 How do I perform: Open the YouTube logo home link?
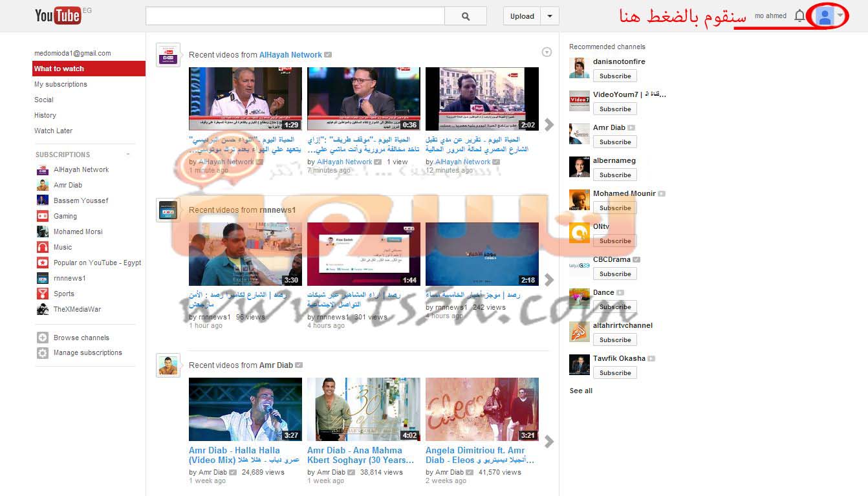coord(58,16)
